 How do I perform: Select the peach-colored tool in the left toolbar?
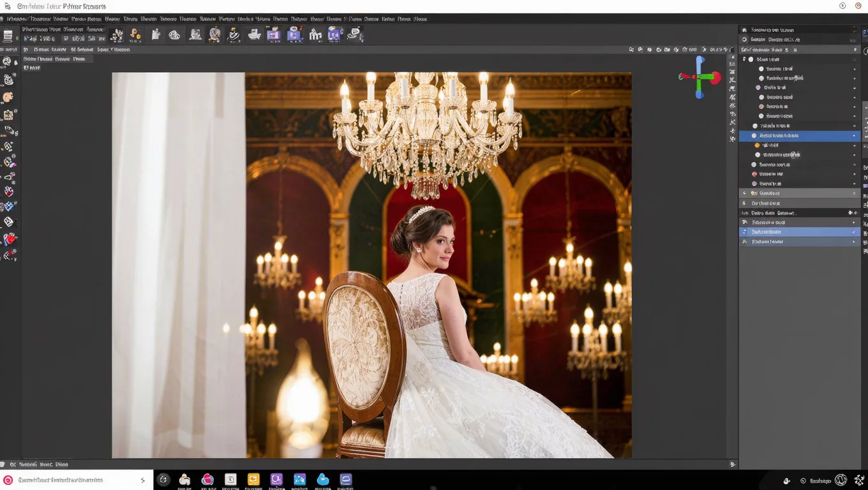tap(8, 97)
